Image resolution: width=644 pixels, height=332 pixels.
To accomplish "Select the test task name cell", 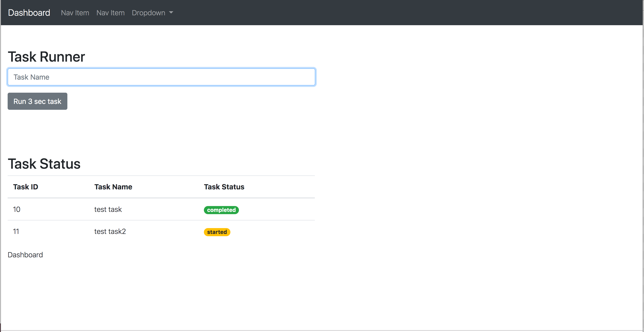I will pyautogui.click(x=108, y=209).
